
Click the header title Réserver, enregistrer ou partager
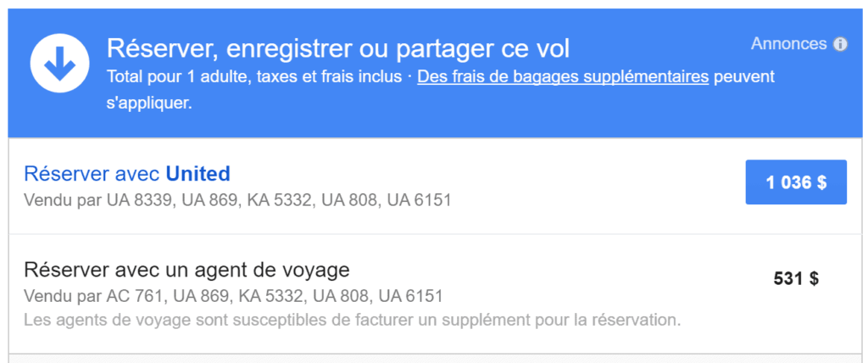[x=337, y=47]
